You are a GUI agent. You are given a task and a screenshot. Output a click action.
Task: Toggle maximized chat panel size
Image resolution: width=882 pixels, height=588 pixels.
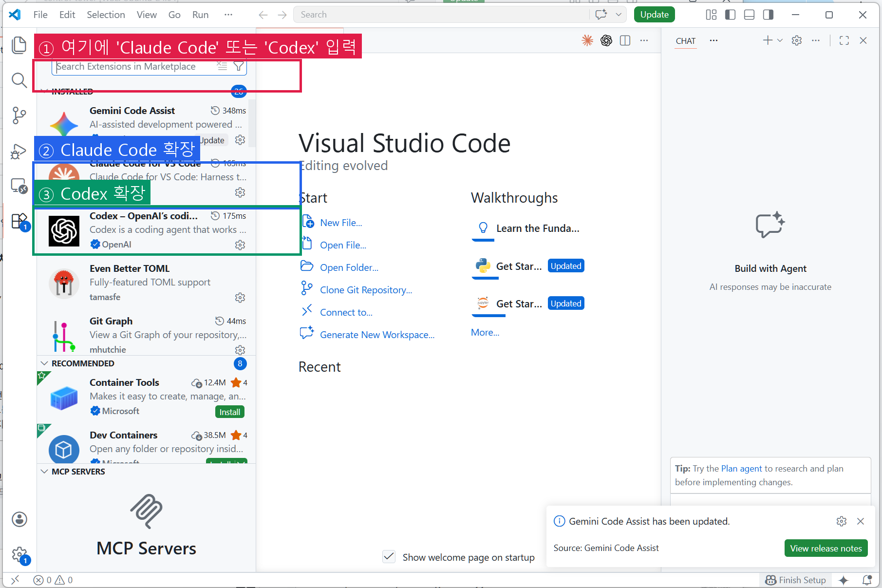coord(844,40)
